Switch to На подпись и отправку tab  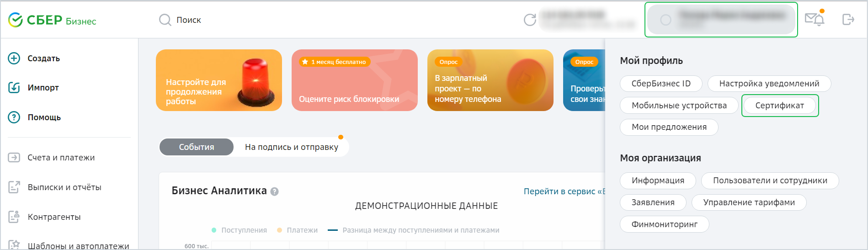pos(291,147)
